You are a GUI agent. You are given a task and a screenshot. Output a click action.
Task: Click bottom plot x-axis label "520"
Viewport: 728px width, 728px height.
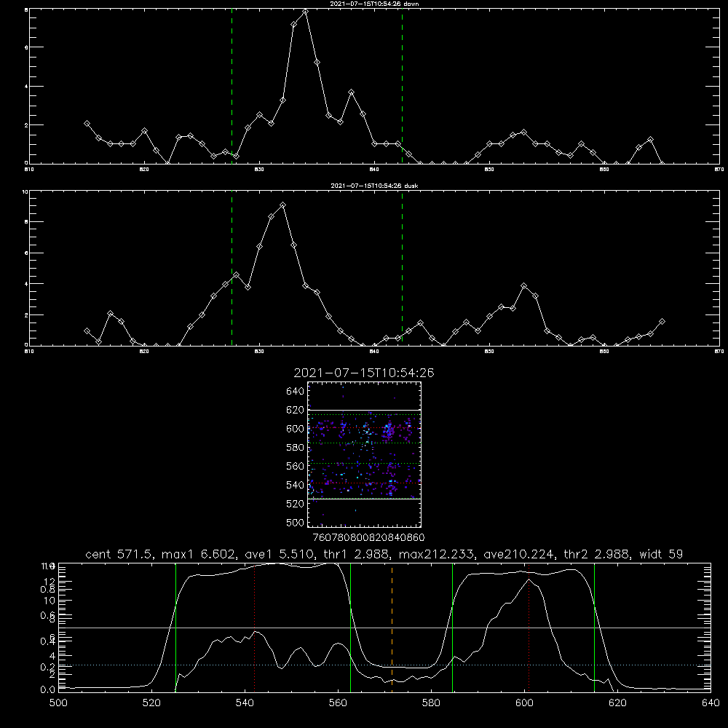151,703
